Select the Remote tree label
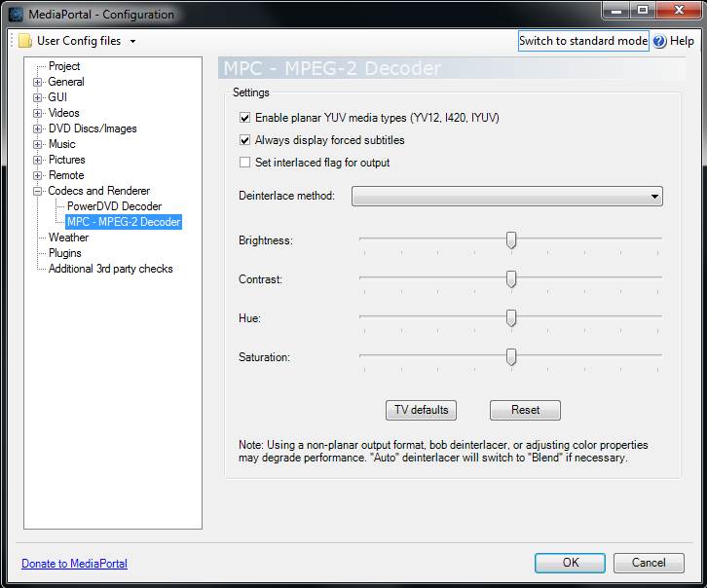The width and height of the screenshot is (707, 588). click(x=66, y=175)
